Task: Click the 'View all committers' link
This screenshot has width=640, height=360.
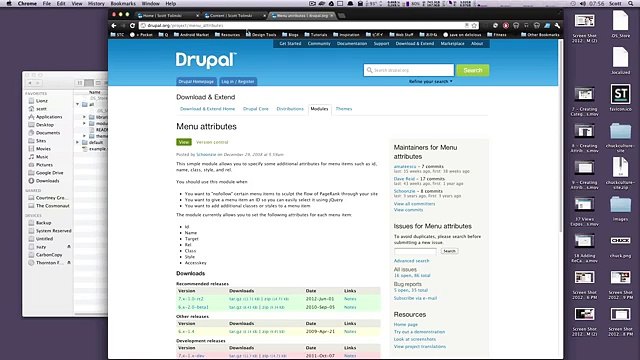Action: click(x=414, y=204)
